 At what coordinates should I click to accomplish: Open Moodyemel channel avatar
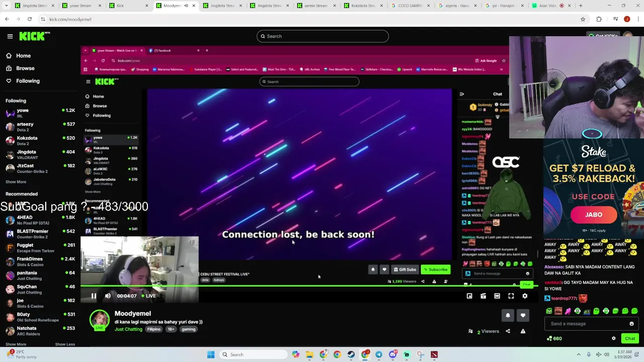[x=100, y=320]
